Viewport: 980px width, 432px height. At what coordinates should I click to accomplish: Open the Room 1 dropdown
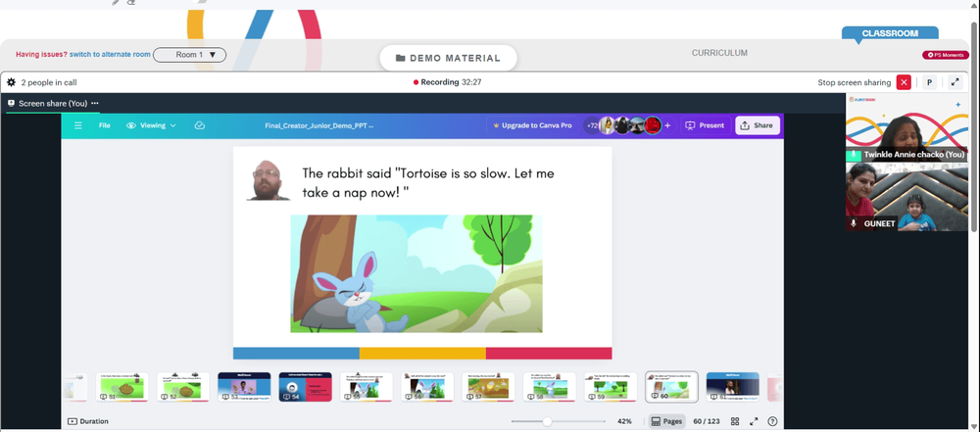click(189, 55)
